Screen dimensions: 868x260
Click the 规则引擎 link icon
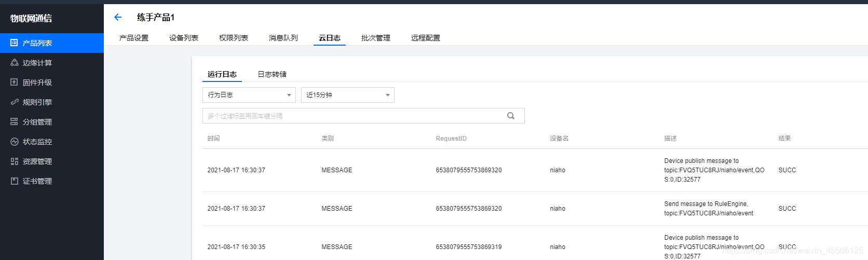[14, 102]
